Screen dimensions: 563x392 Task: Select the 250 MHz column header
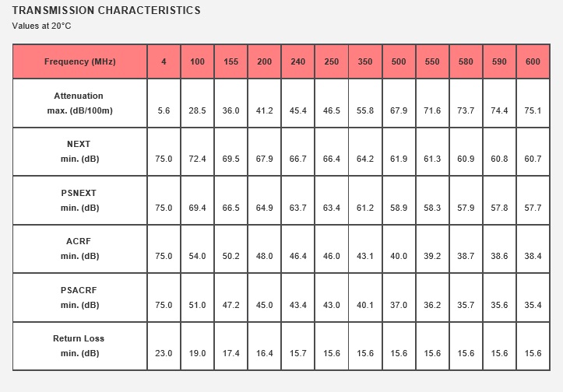pos(332,61)
